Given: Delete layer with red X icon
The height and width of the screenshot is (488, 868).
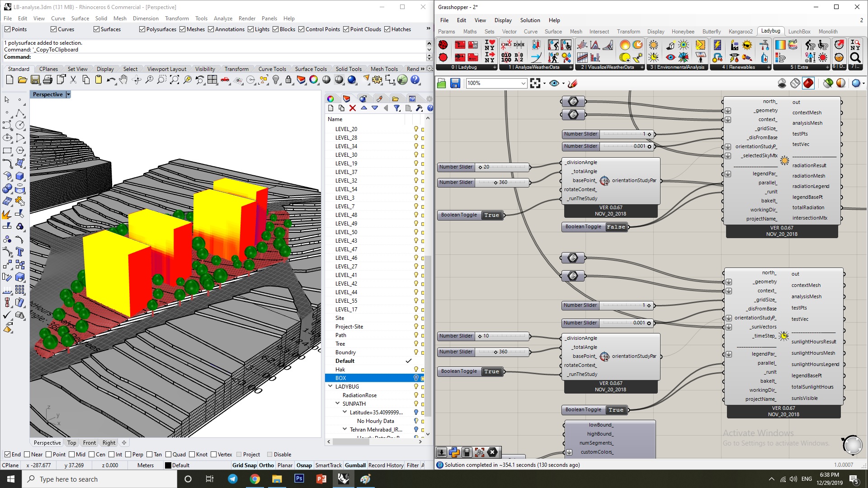Looking at the screenshot, I should (353, 108).
